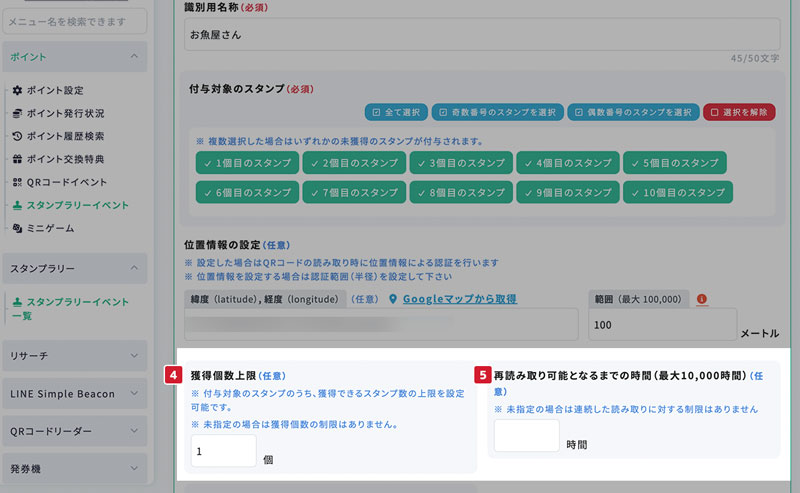
Task: Click the history icon for ポイント履歴検索
Action: pos(17,136)
